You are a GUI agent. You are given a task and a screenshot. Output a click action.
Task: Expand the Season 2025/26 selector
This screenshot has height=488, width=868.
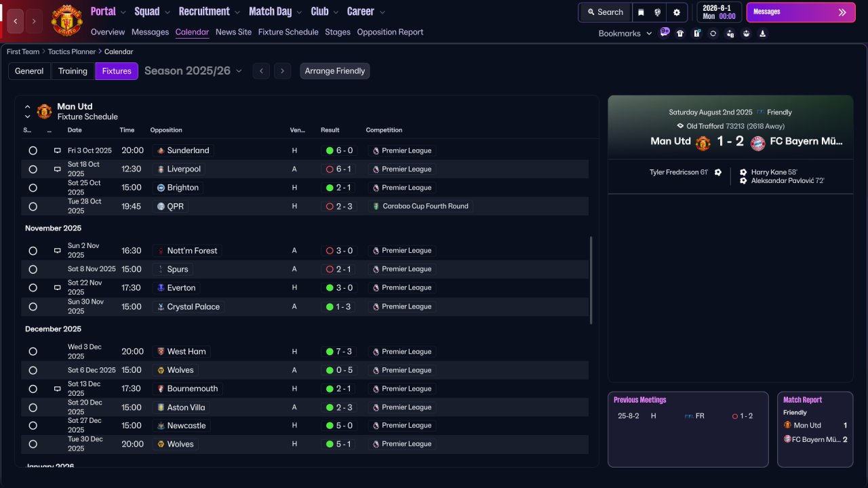(x=193, y=70)
